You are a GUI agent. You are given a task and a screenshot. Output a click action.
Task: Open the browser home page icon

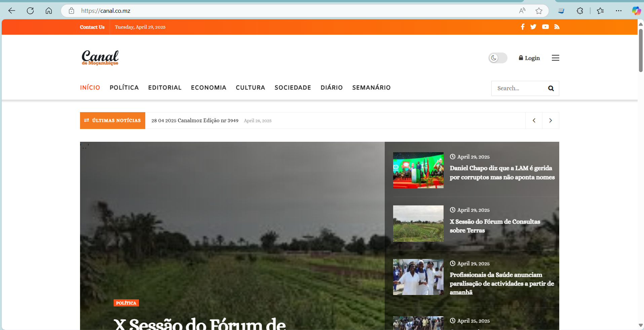click(x=49, y=11)
